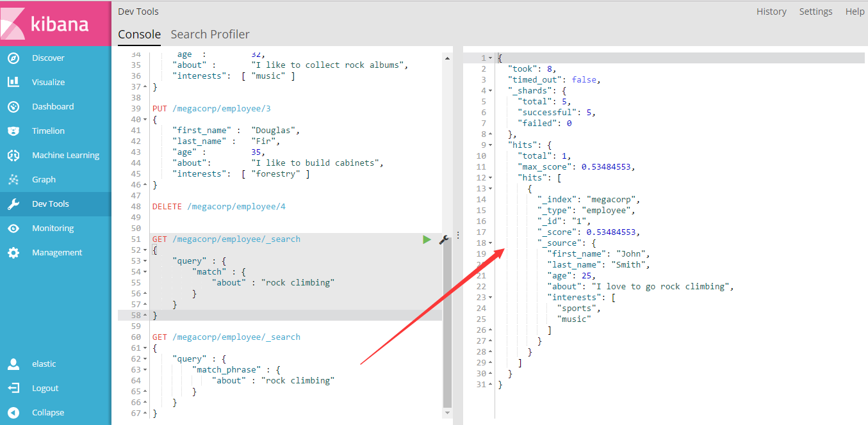Image resolution: width=868 pixels, height=425 pixels.
Task: Open Dashboard gauge icon
Action: pos(13,107)
